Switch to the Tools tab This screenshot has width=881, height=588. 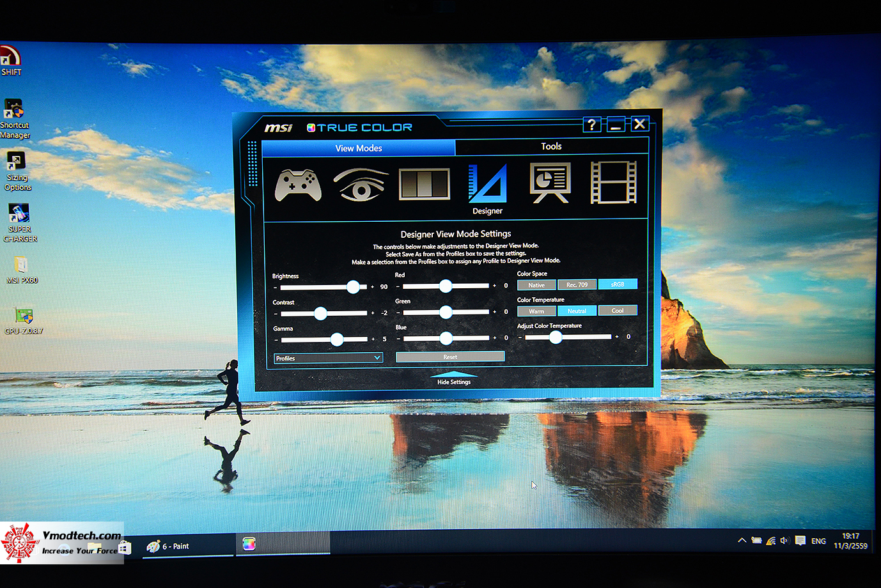tap(551, 146)
